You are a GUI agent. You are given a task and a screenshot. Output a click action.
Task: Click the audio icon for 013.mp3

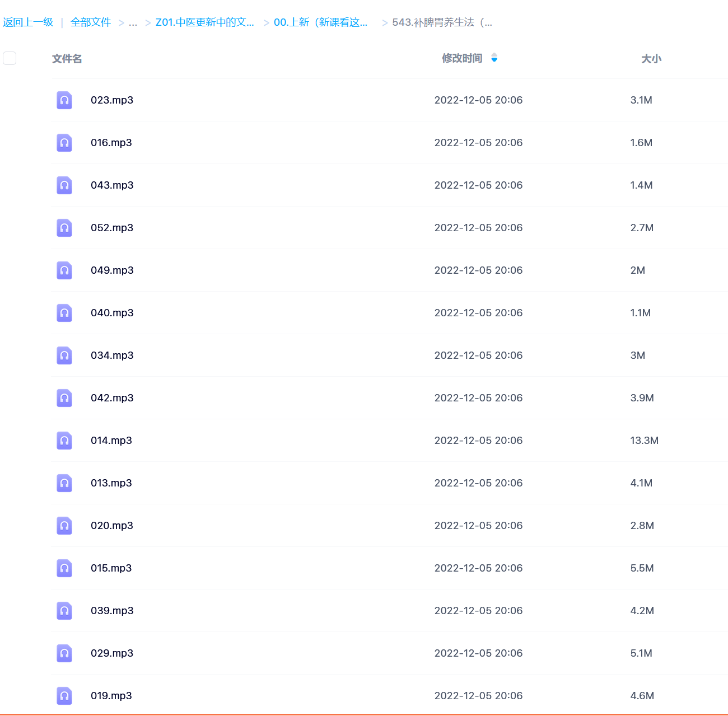[64, 483]
